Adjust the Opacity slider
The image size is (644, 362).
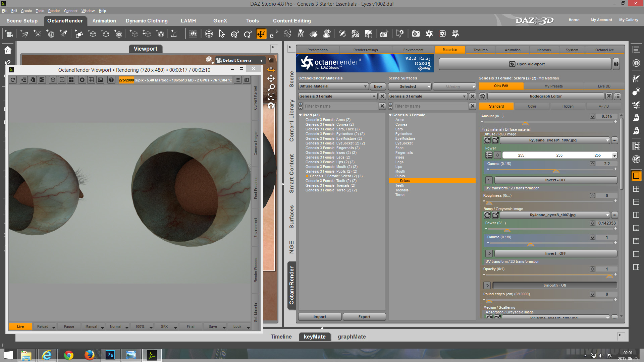(x=609, y=276)
